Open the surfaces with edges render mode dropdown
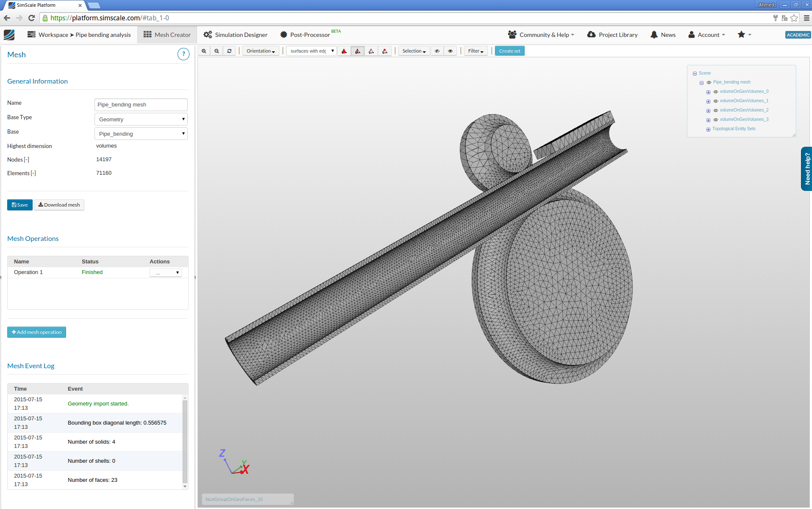Image resolution: width=812 pixels, height=509 pixels. click(x=311, y=51)
